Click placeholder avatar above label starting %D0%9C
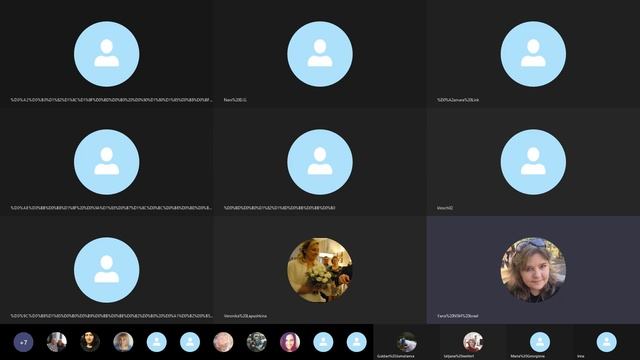The height and width of the screenshot is (360, 640). (107, 270)
